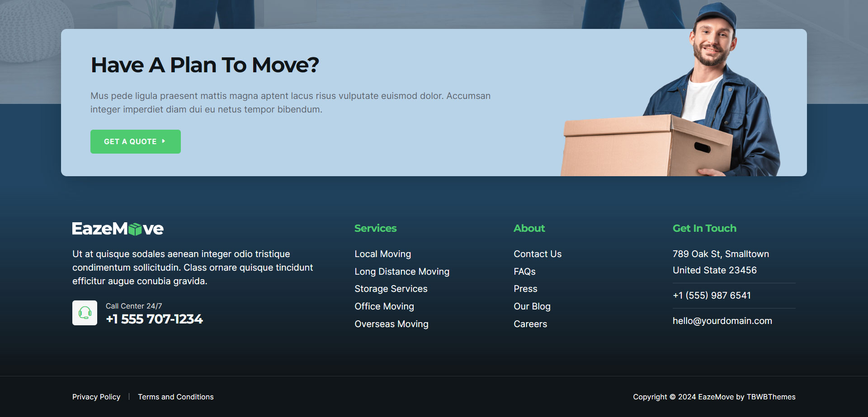
Task: Click the TBWBThemes credit in the copyright line
Action: click(x=771, y=397)
